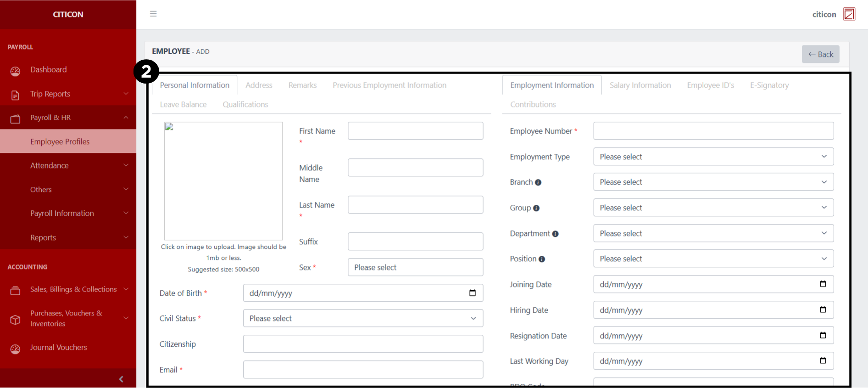
Task: Open the Date of Birth calendar picker
Action: tap(472, 293)
